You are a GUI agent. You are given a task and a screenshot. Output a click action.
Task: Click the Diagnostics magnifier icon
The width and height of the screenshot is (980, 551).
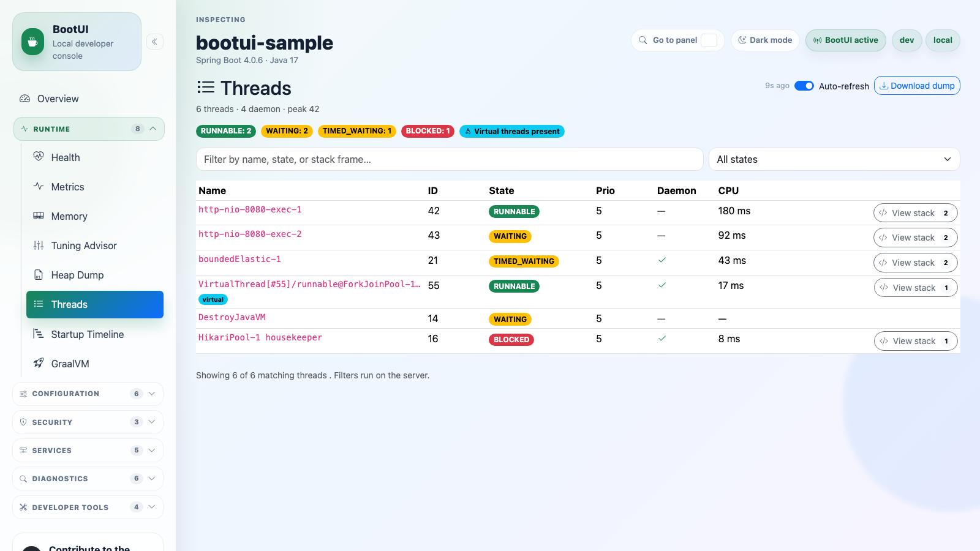point(23,479)
